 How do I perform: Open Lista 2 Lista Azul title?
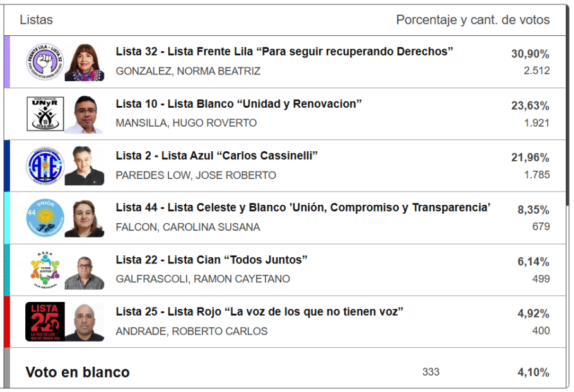tap(216, 156)
